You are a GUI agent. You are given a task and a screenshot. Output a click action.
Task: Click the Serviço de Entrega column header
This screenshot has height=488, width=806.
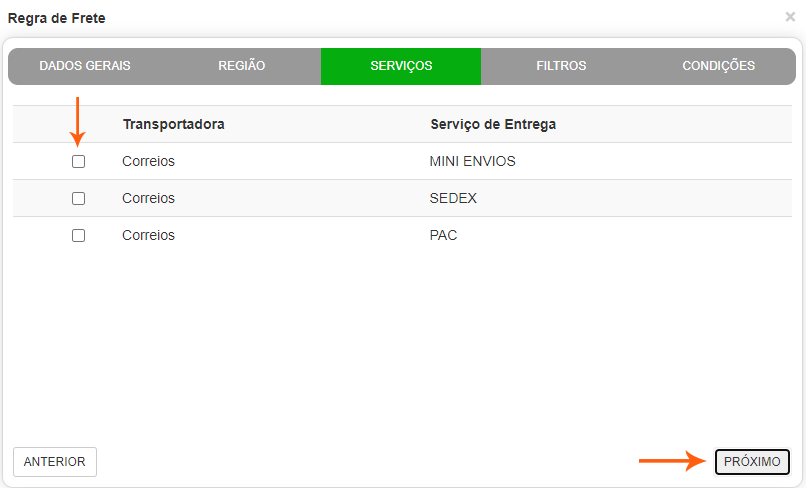coord(493,124)
